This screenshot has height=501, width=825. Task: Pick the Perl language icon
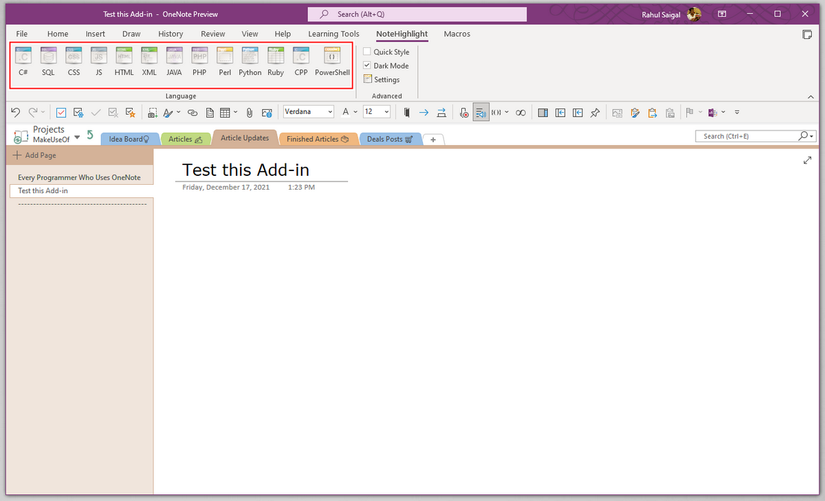225,62
